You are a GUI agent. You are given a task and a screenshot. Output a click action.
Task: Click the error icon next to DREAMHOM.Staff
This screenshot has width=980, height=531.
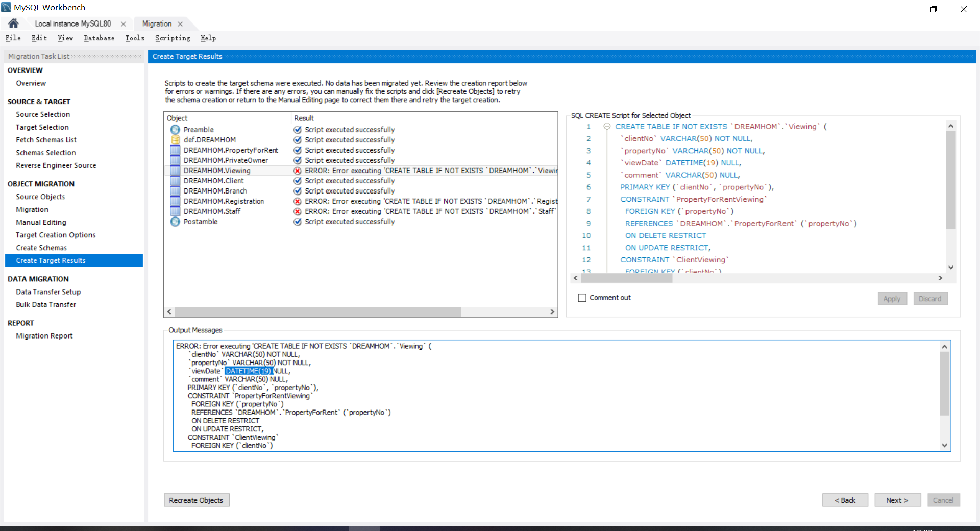[298, 211]
